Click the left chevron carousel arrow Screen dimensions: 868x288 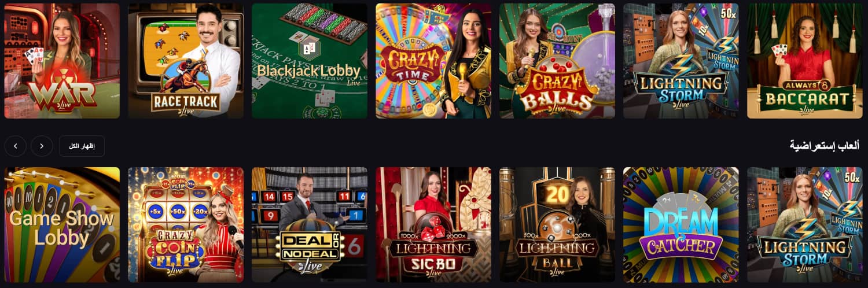15,146
